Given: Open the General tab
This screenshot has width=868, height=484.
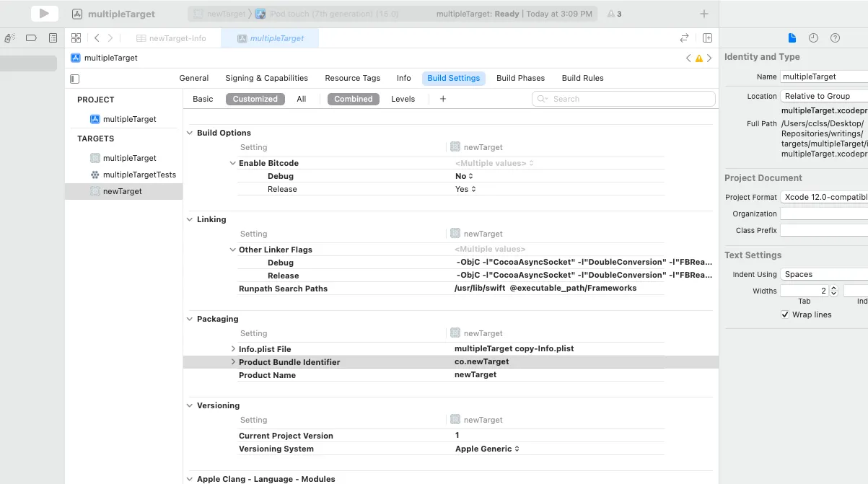Looking at the screenshot, I should 194,78.
